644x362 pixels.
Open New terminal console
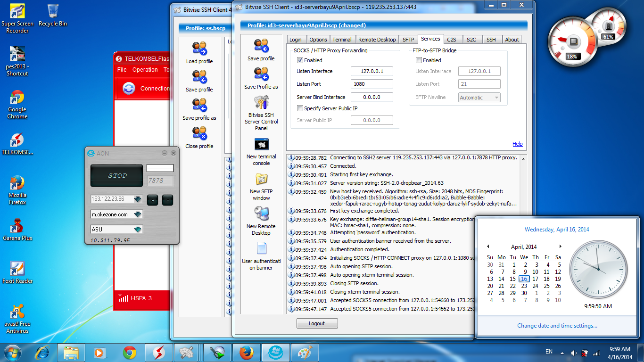pos(261,144)
